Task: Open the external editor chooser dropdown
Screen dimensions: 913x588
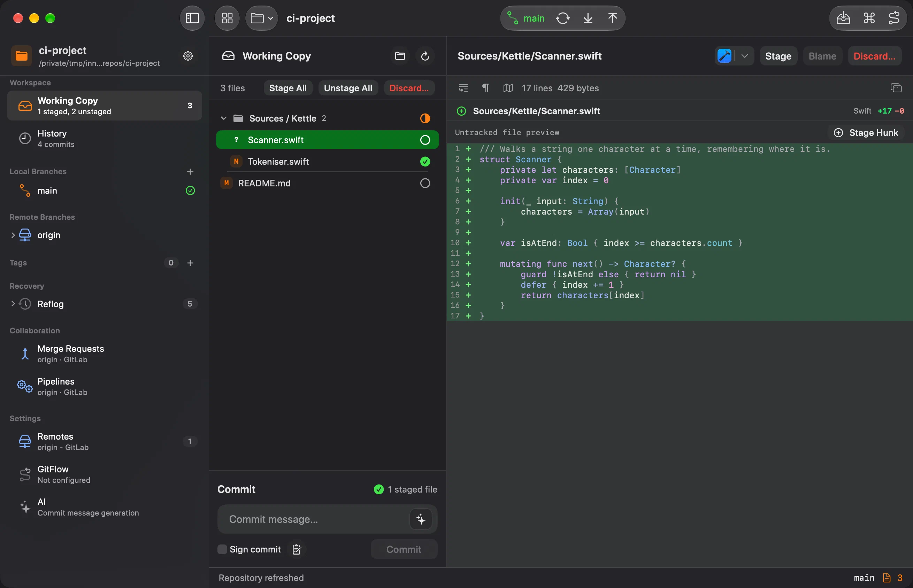Action: pyautogui.click(x=744, y=56)
